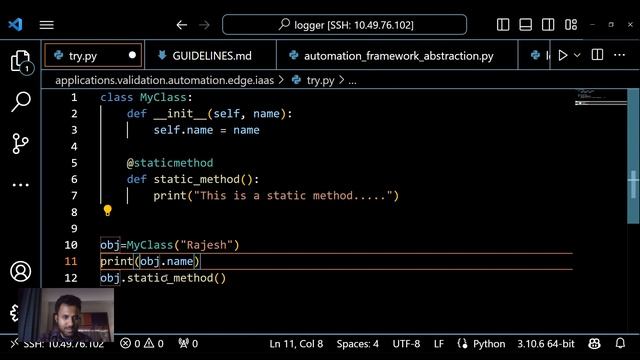Click the minimap code overview
Screen dimensions: 640x360
pyautogui.click(x=600, y=98)
